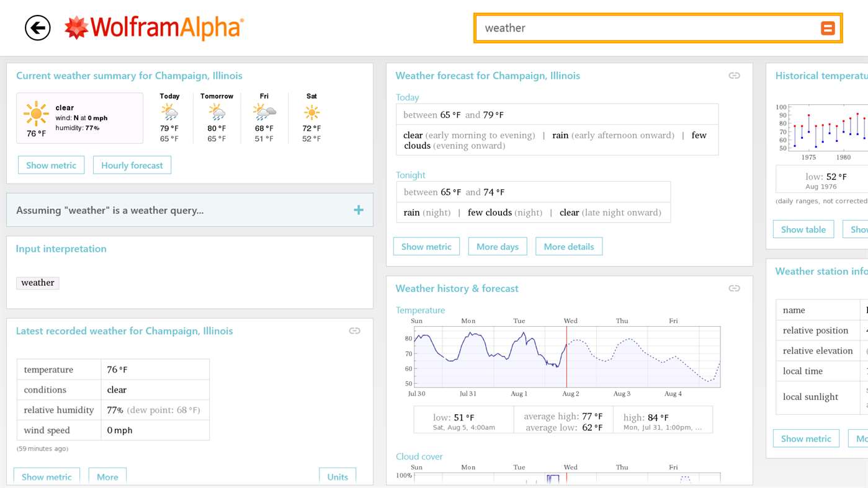The height and width of the screenshot is (488, 868).
Task: Click the red current time marker on temperature chart
Action: [566, 357]
